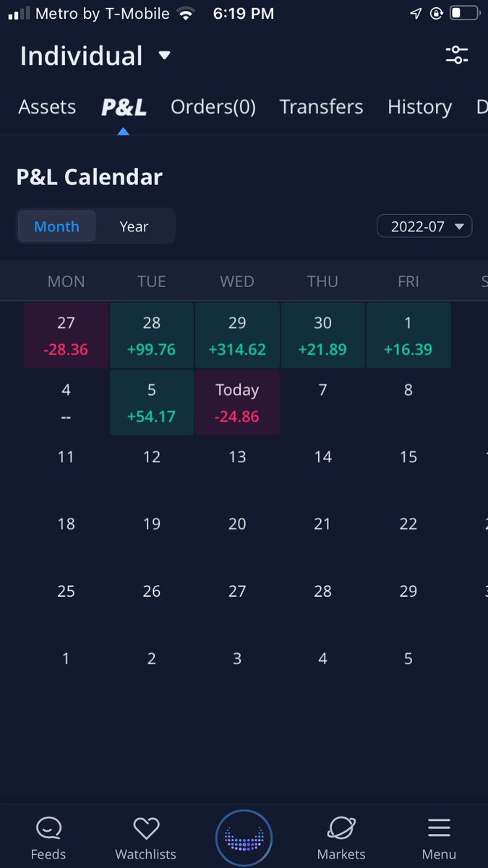Select calendar day 20
The width and height of the screenshot is (488, 868).
click(237, 524)
